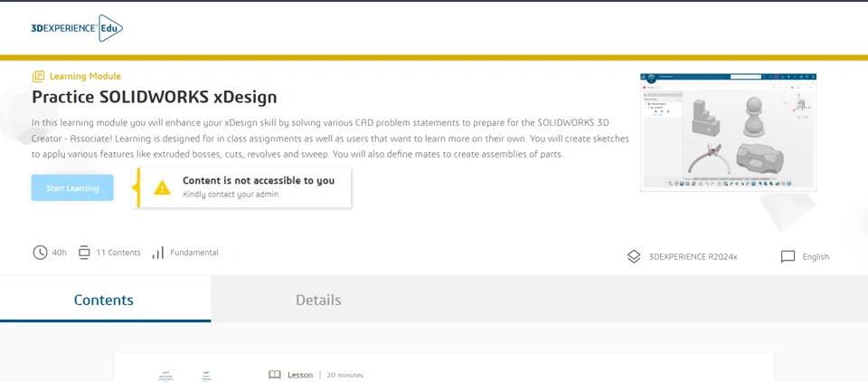Image resolution: width=868 pixels, height=382 pixels.
Task: Click the 11 Contents text
Action: click(x=118, y=253)
